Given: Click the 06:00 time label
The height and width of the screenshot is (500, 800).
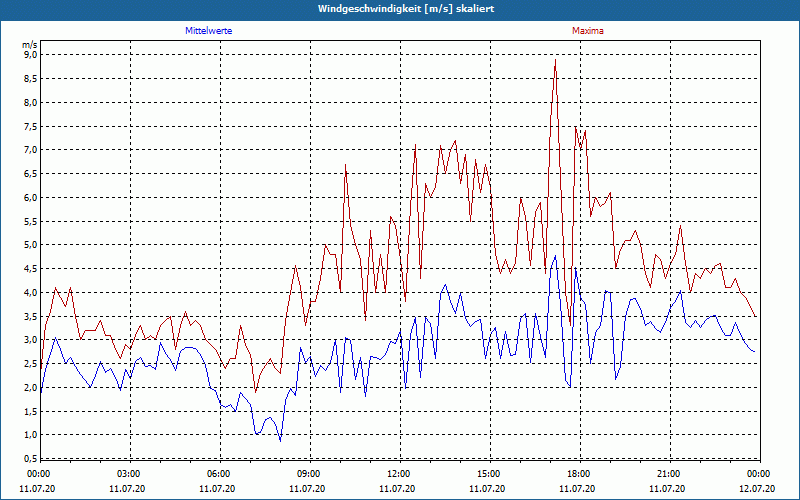Looking at the screenshot, I should tap(218, 474).
